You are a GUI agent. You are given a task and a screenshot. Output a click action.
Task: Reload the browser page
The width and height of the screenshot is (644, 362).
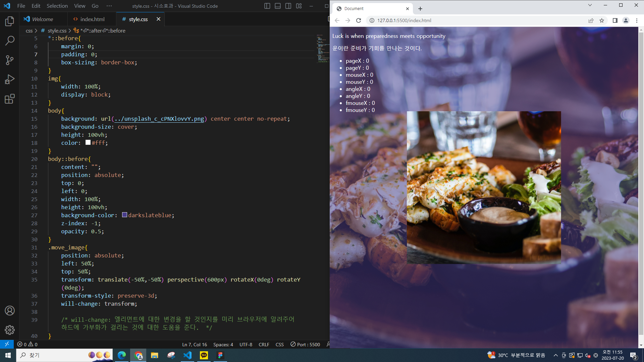(x=359, y=20)
